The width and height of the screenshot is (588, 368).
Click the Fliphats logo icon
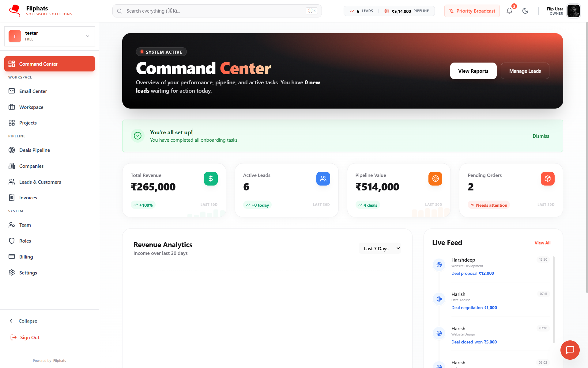(x=14, y=11)
